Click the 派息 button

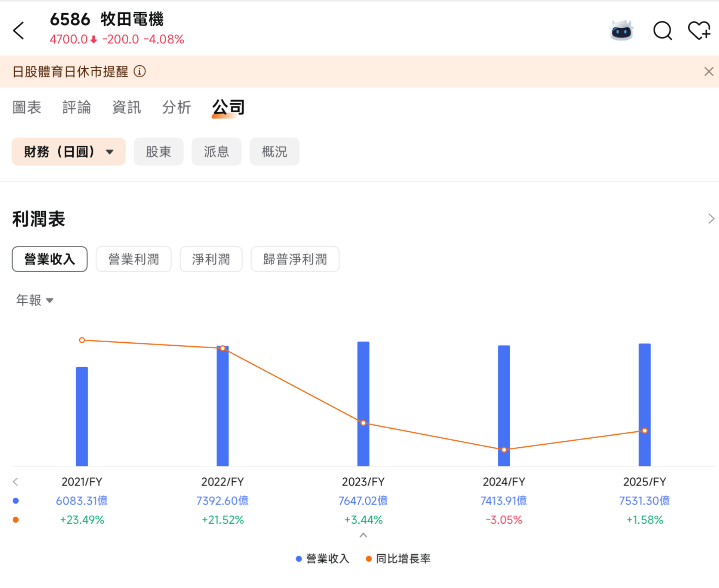click(216, 151)
